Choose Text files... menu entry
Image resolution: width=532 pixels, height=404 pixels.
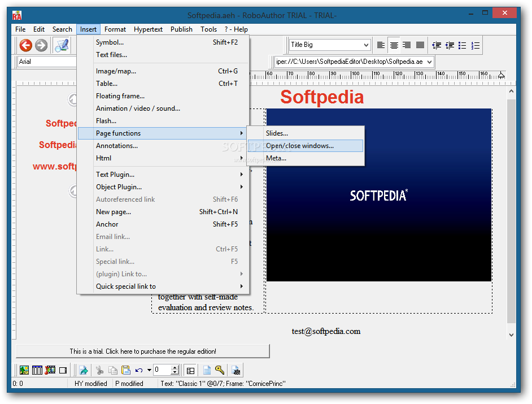click(x=164, y=55)
